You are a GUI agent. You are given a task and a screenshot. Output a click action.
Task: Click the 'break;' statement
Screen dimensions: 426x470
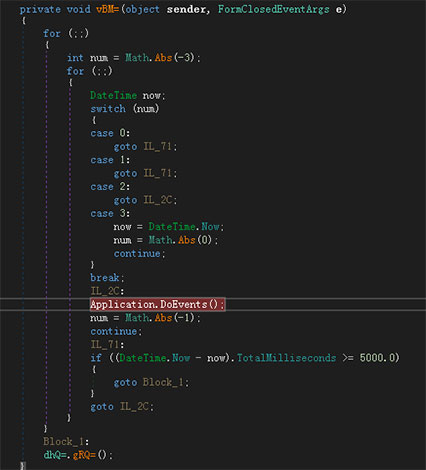click(x=107, y=278)
